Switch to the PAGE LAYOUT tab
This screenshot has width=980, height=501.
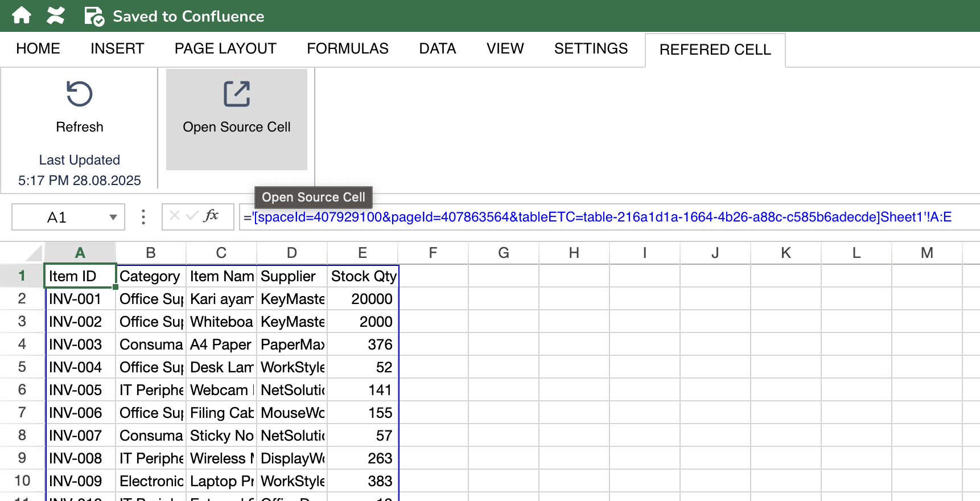click(225, 49)
